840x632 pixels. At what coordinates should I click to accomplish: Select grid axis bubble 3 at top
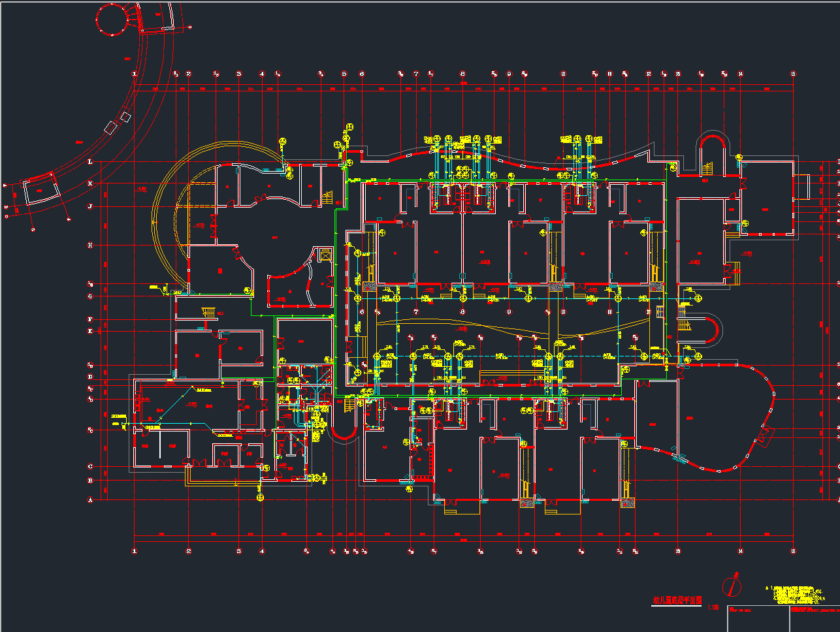point(239,74)
